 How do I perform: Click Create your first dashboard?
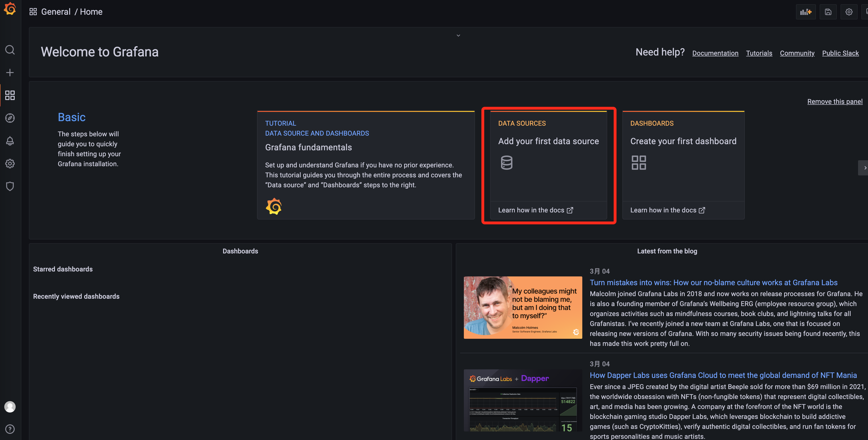coord(683,141)
